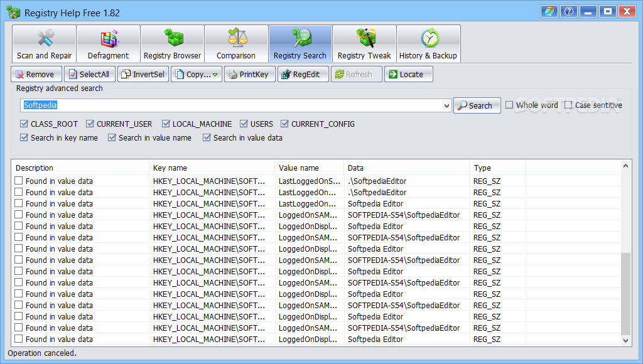
Task: Disable the CURRENT_CONFIG checkbox
Action: [284, 124]
